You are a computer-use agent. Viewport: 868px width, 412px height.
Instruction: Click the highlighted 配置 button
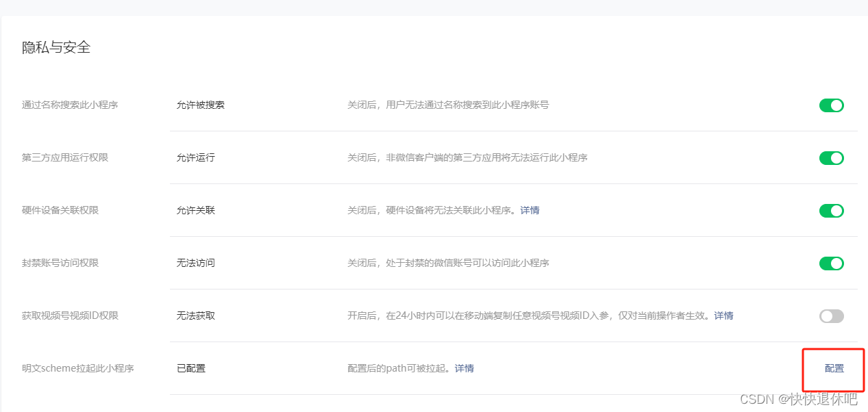833,368
